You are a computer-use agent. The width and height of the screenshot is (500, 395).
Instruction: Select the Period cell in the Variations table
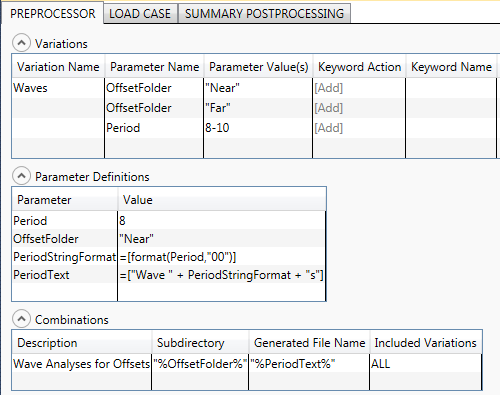click(154, 128)
